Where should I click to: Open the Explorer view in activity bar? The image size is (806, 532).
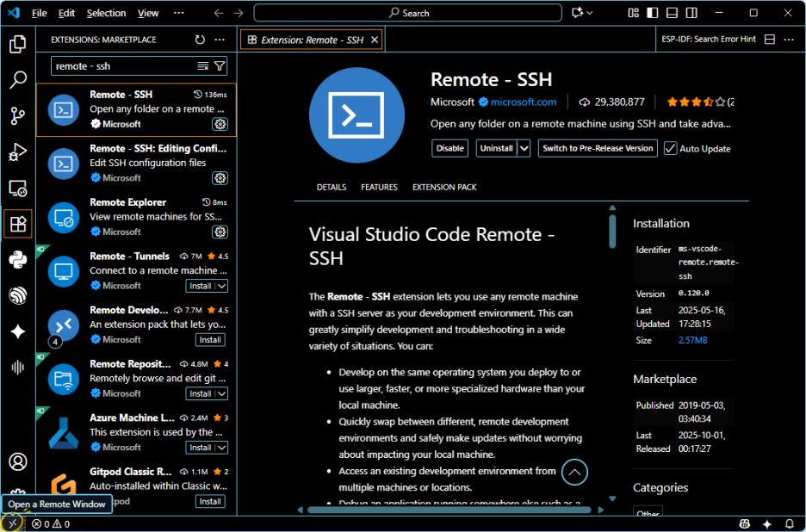click(18, 44)
